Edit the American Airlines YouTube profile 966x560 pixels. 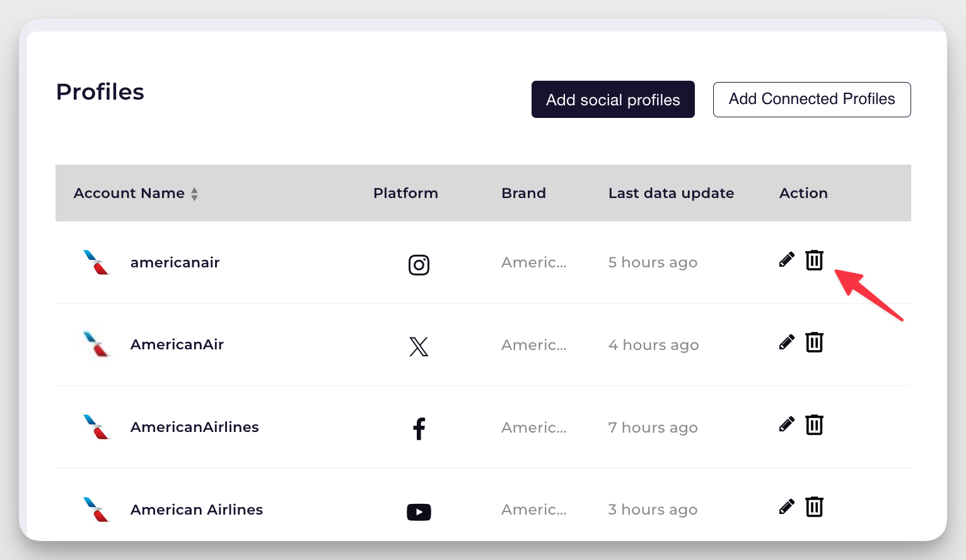click(x=786, y=506)
